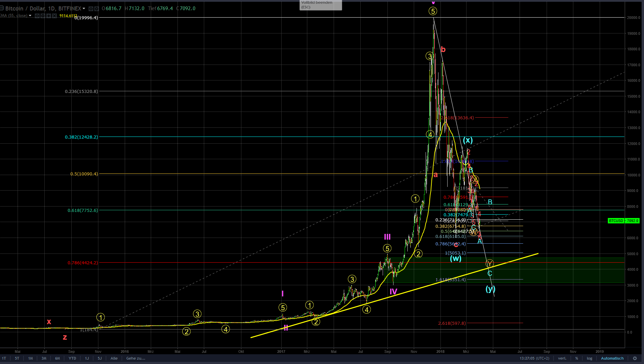Toggle visibility eye for Bitcoin symbol
The width and height of the screenshot is (644, 364).
coord(91,8)
